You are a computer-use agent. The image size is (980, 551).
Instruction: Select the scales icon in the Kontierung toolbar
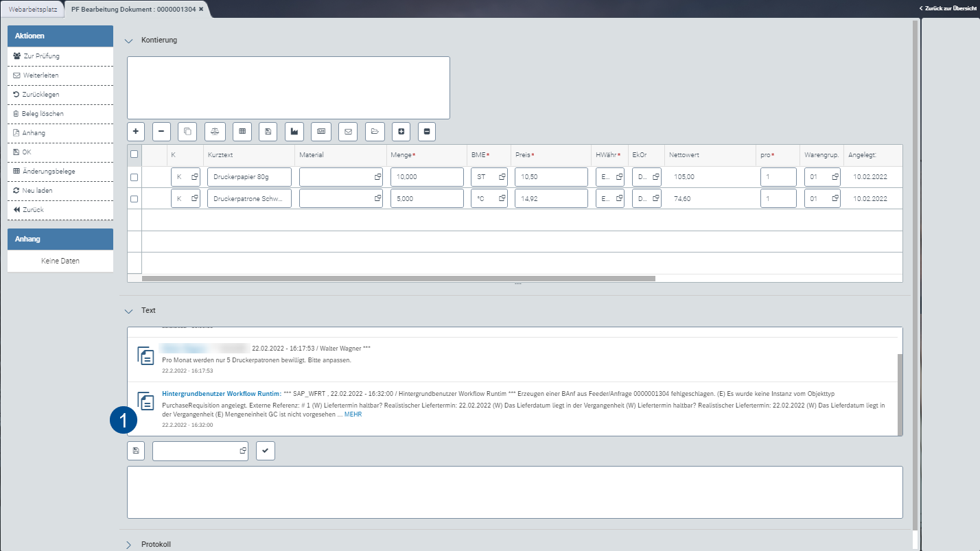[x=214, y=131]
